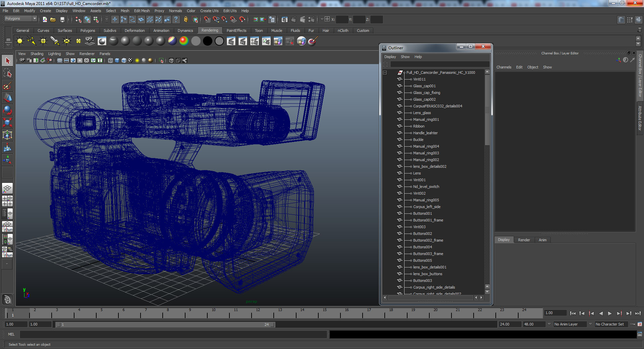644x349 pixels.
Task: Switch to the Render layer tab
Action: point(524,240)
